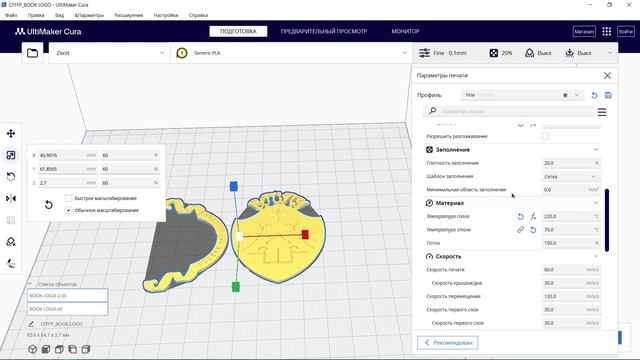Select the Support Blocker tool
Screen dimensions: 640x360
point(11,242)
